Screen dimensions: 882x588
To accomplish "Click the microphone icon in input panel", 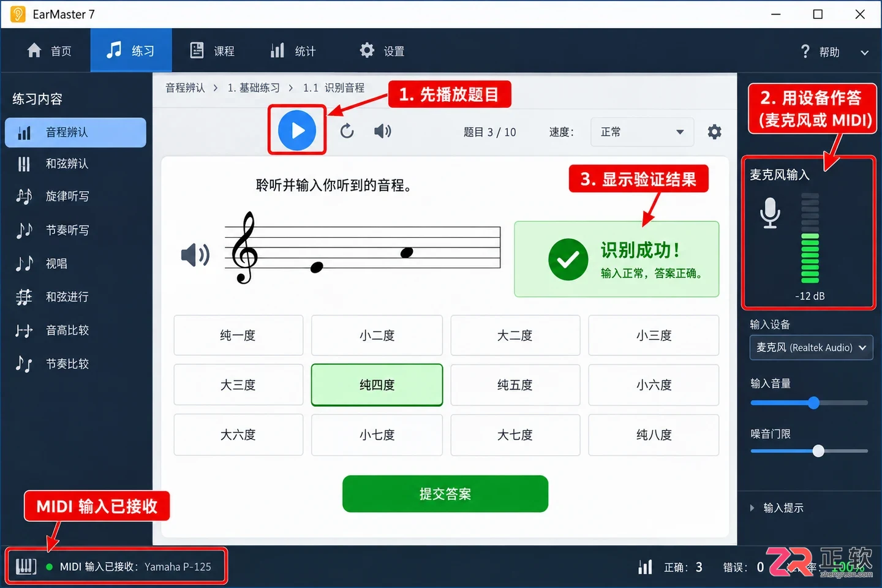I will 770,213.
